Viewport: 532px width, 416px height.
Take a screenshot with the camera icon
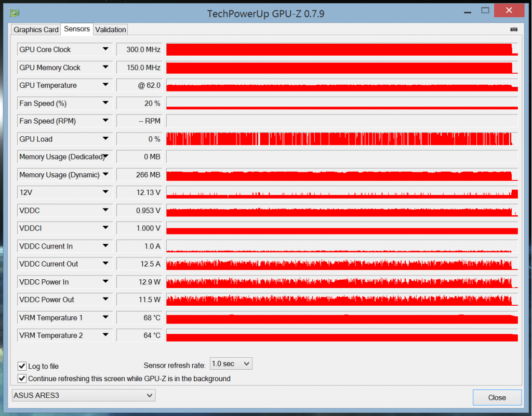(x=514, y=30)
